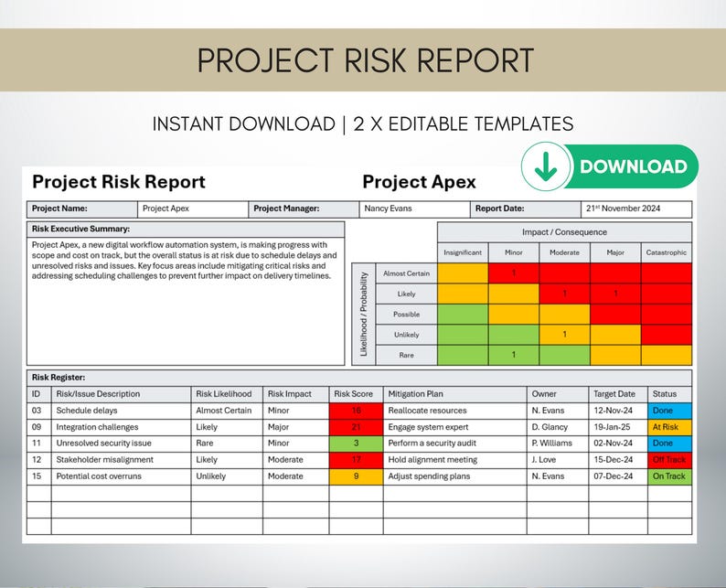Click the 'At Risk' status cell
This screenshot has height=588, width=726.
point(669,427)
